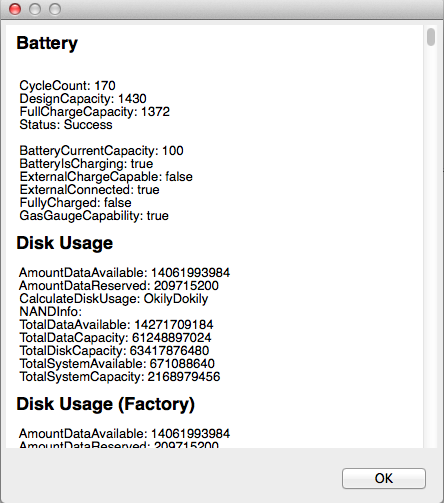The width and height of the screenshot is (444, 503).
Task: Click the GasGaugeCapability: true line
Action: (94, 216)
